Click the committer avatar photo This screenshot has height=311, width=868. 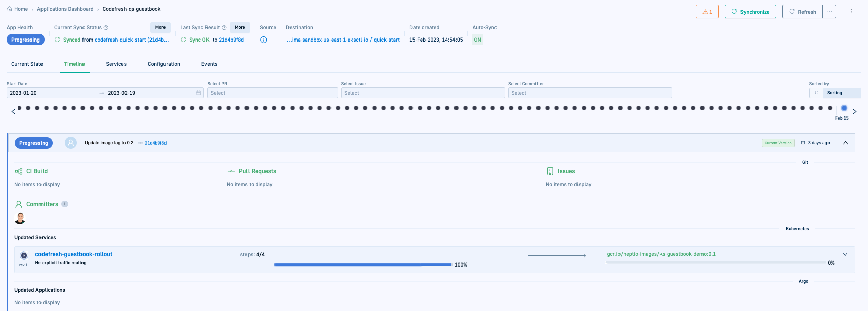[20, 218]
